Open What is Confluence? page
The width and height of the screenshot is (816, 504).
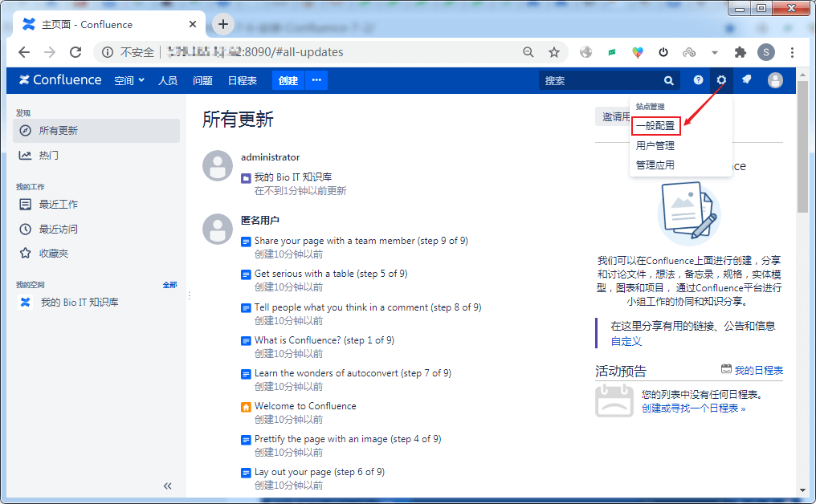coord(324,340)
